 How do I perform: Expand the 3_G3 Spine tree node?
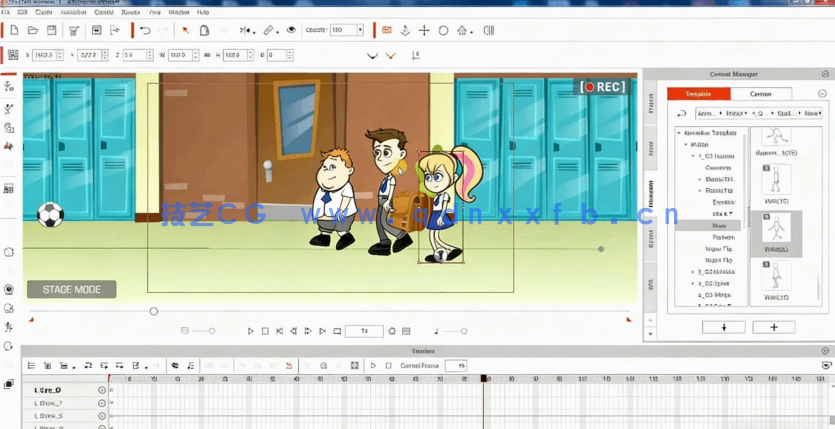(692, 284)
